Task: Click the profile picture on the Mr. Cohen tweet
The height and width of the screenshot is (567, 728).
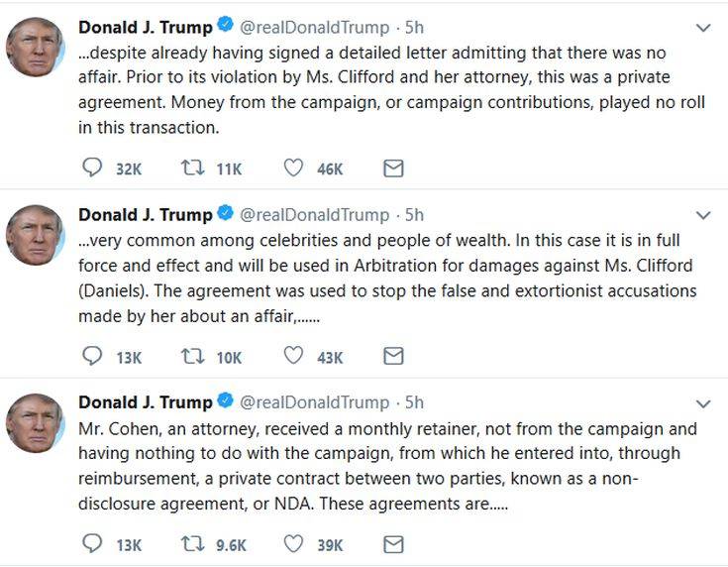Action: pos(37,422)
